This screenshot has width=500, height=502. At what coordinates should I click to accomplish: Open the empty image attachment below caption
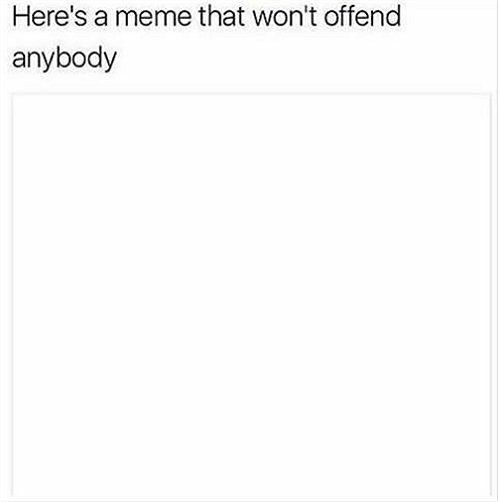252,295
